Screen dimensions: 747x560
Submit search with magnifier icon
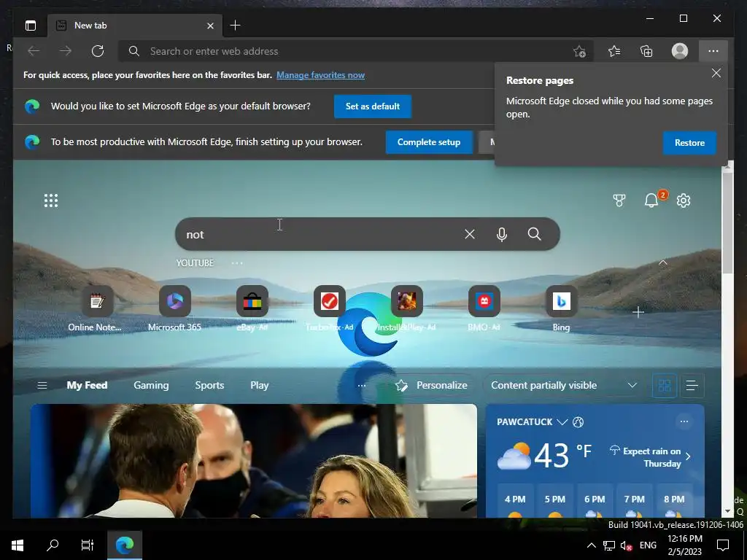pos(535,234)
